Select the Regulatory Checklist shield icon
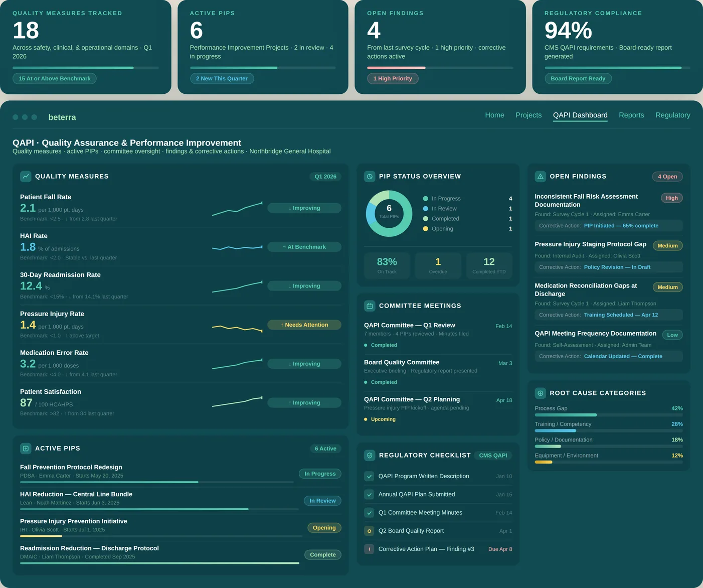The image size is (703, 588). [370, 455]
